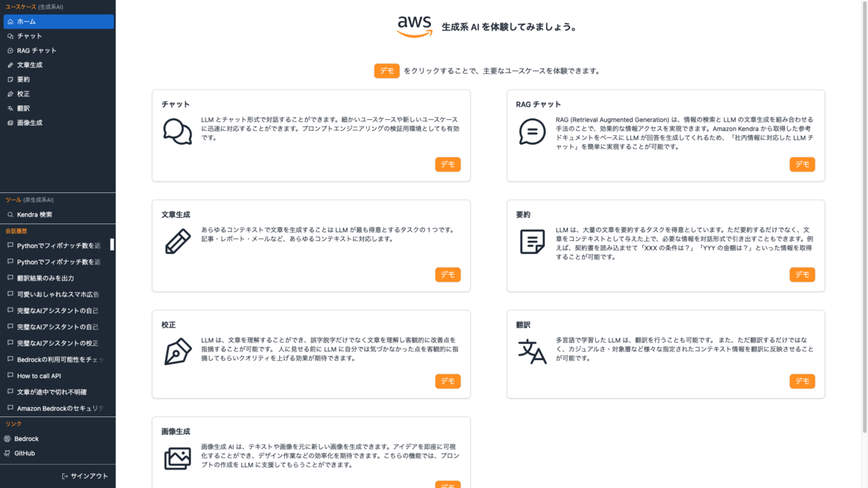Click chat icon beside How to call API
Image resolution: width=868 pixels, height=488 pixels.
pos(10,376)
